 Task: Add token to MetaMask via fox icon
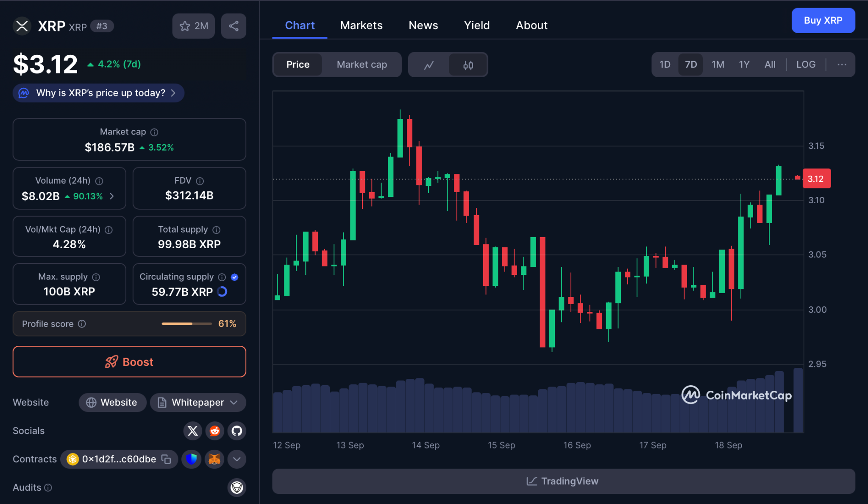[214, 459]
